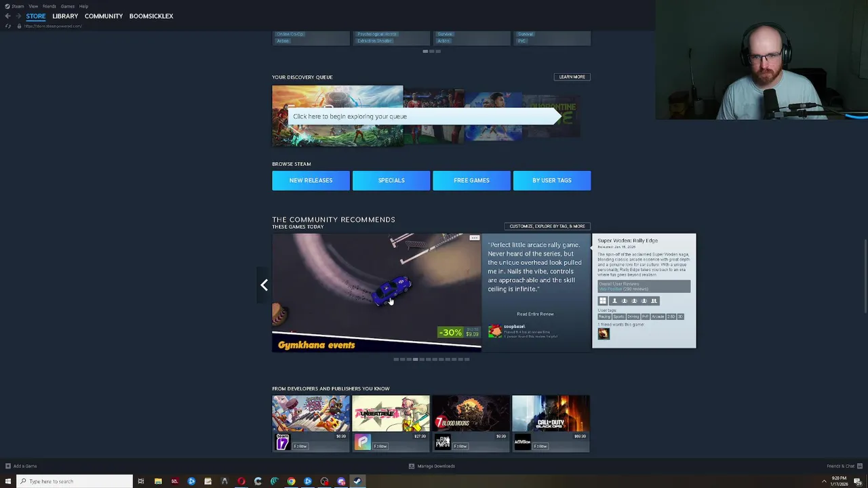Viewport: 868px width, 488px height.
Task: Open Friends & Chat
Action: [x=844, y=466]
